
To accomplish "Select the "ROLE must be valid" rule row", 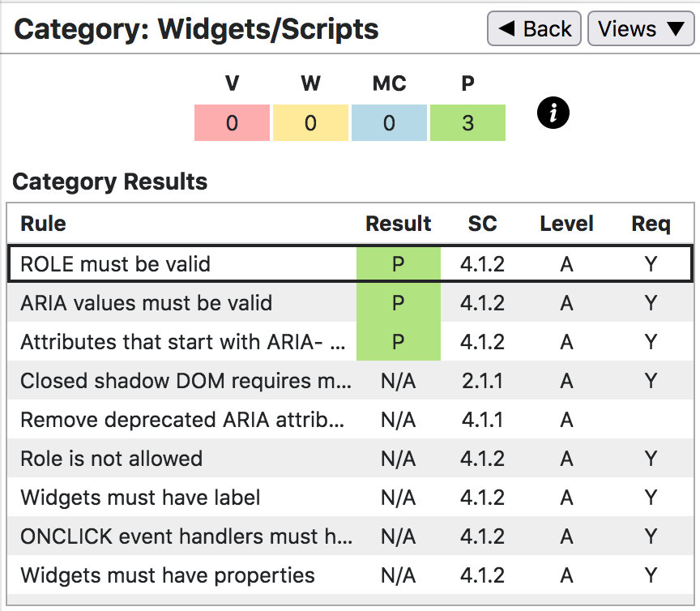I will (115, 264).
